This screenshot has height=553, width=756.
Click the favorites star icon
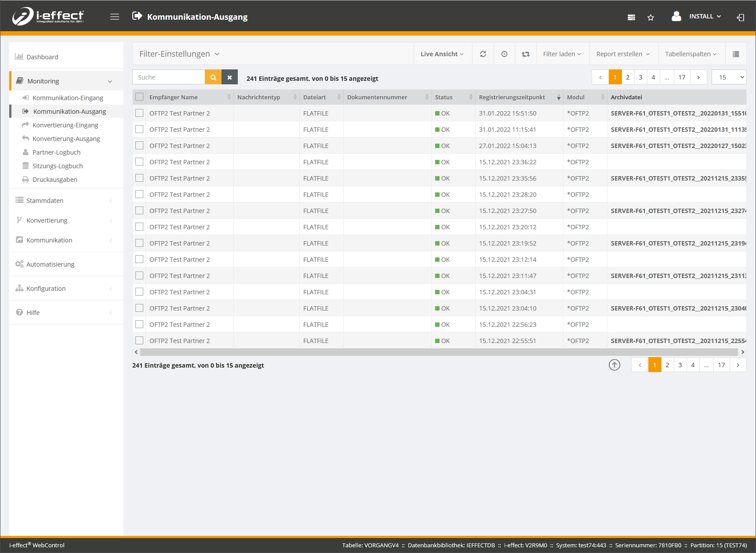(651, 18)
